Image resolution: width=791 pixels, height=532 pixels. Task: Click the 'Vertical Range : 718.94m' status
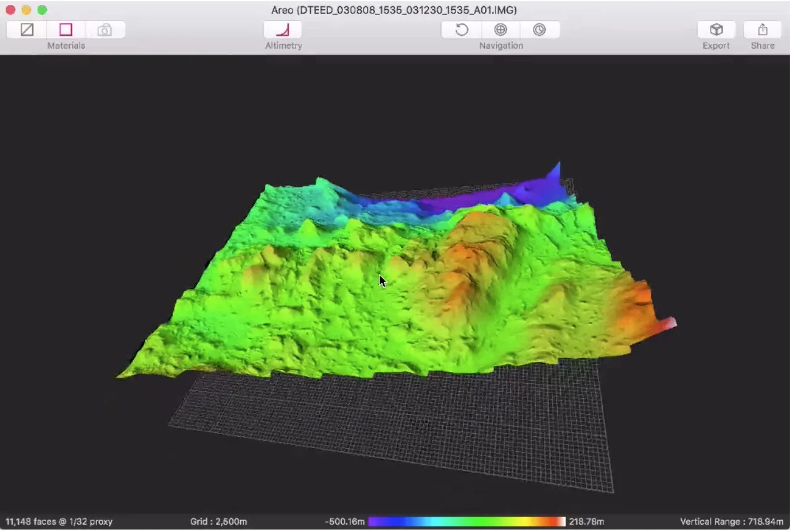coord(732,522)
